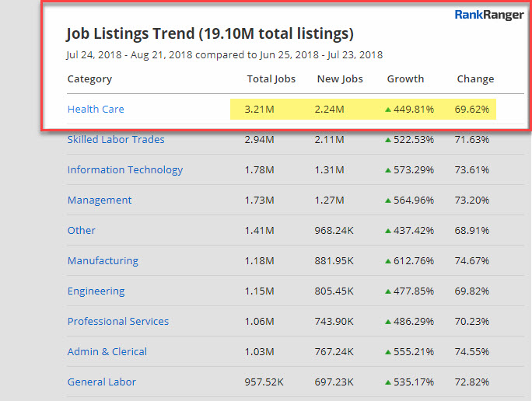Open the General Labor category
The height and width of the screenshot is (401, 532).
point(102,382)
